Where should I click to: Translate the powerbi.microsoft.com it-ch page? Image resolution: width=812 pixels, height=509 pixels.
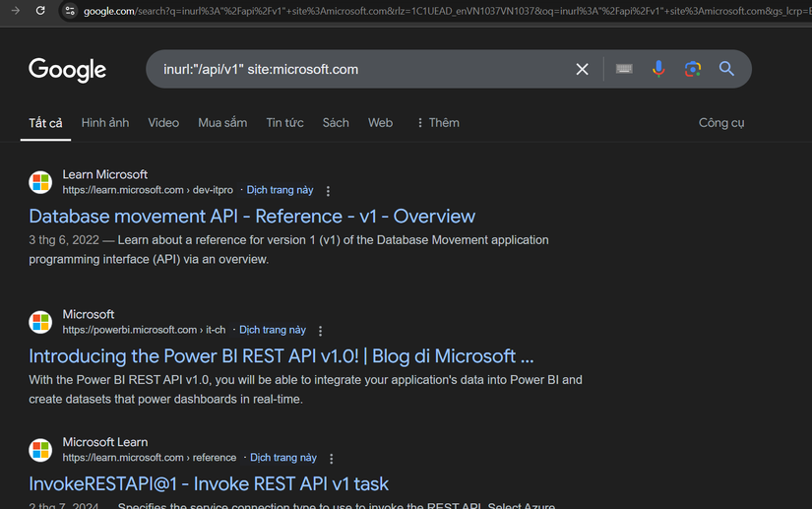coord(273,330)
